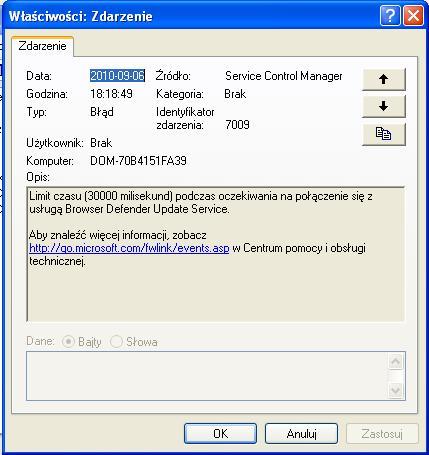Image resolution: width=429 pixels, height=455 pixels.
Task: Open the go.microsoft.com events link
Action: [x=129, y=248]
